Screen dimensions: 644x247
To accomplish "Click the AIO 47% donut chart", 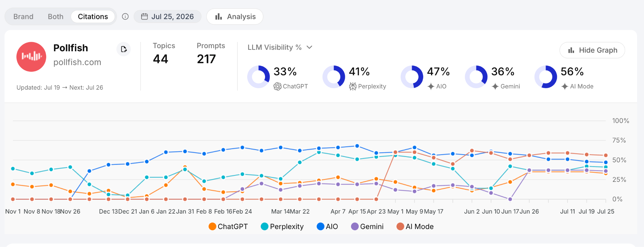I will [x=412, y=77].
